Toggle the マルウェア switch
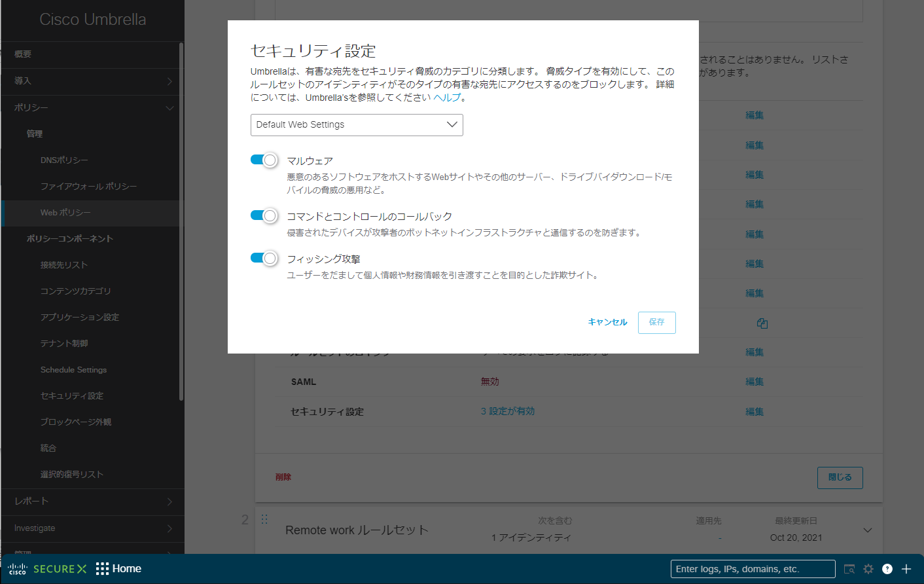The width and height of the screenshot is (924, 584). pos(264,160)
